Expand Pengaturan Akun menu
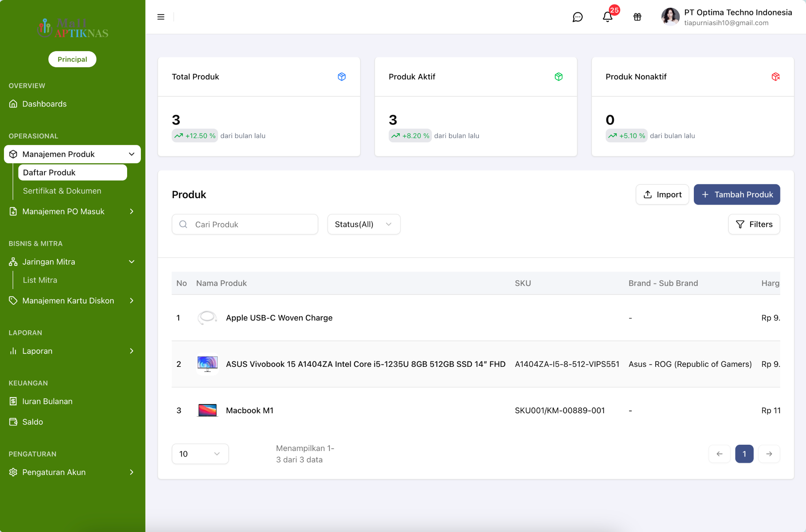 [x=72, y=472]
